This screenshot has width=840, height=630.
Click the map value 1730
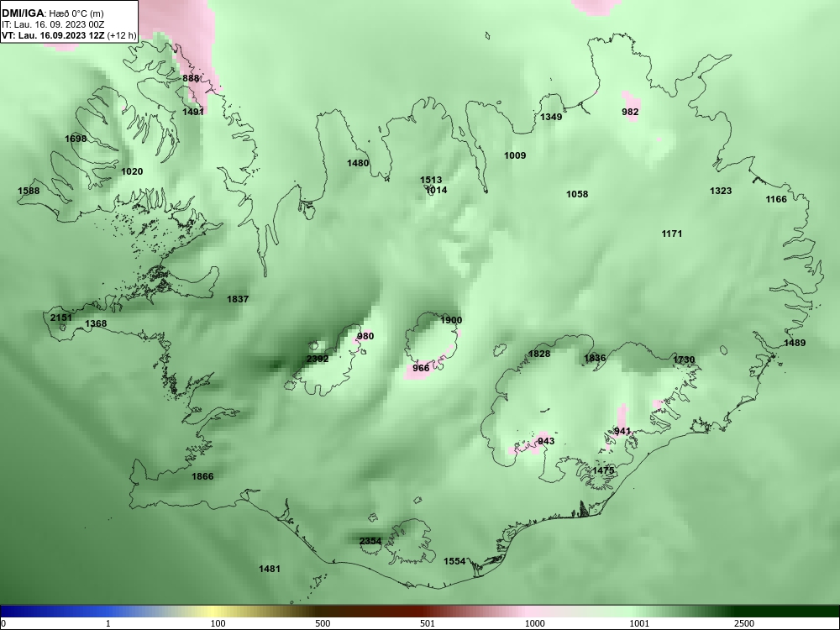pyautogui.click(x=684, y=360)
